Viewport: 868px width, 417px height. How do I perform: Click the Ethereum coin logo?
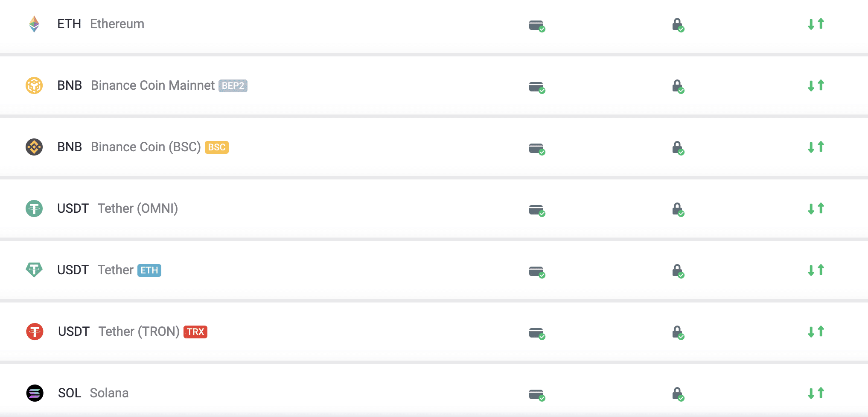click(x=34, y=24)
